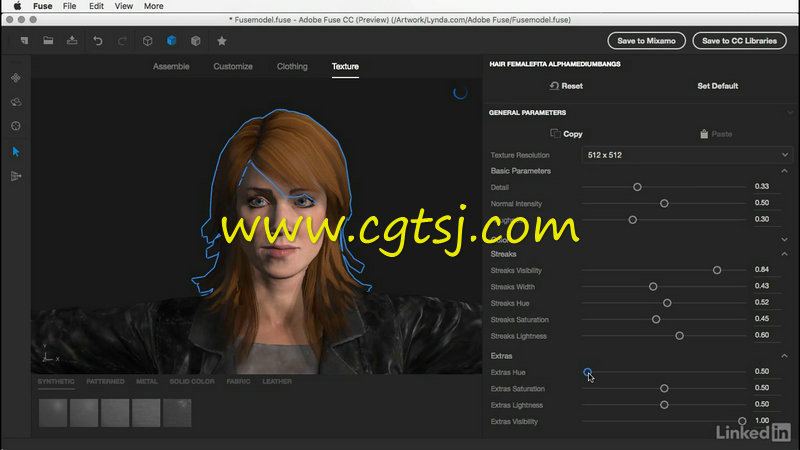Click the Copy parameters button
This screenshot has height=450, width=800.
click(566, 134)
